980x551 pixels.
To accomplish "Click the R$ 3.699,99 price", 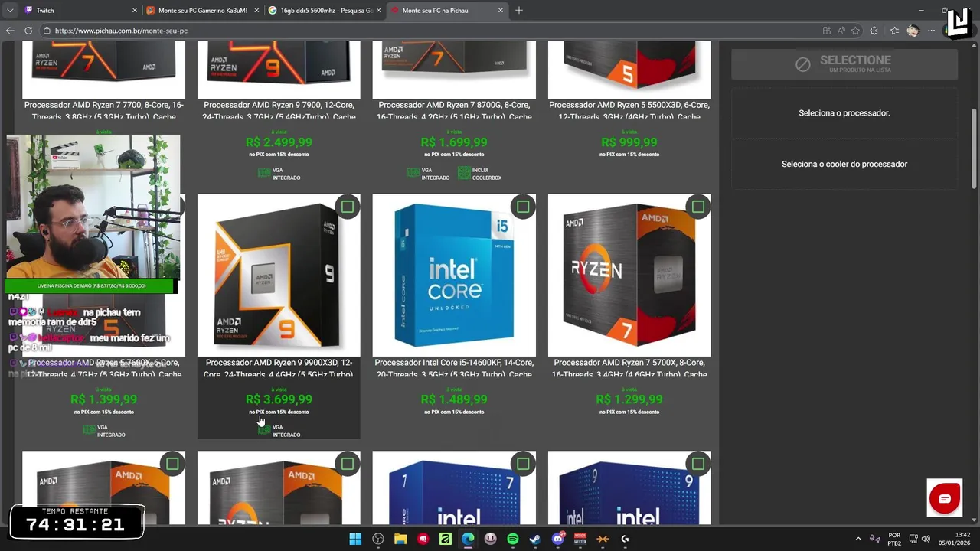I will click(279, 399).
